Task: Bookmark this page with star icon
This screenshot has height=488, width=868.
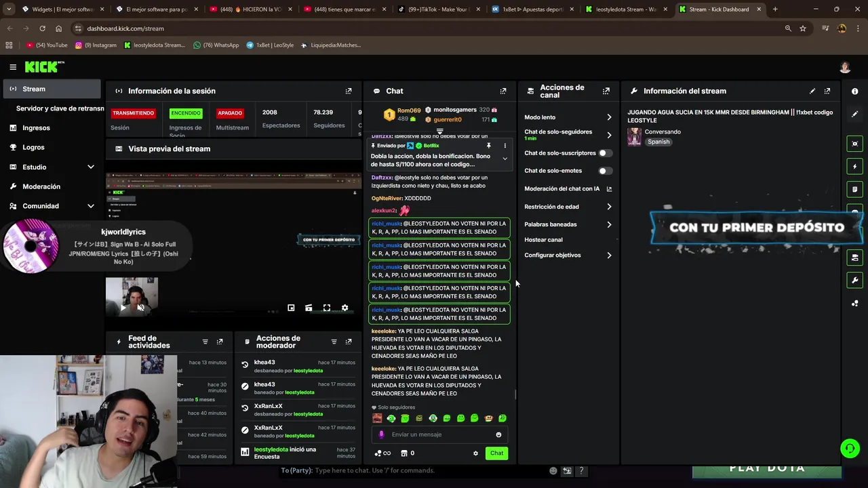Action: pos(803,28)
